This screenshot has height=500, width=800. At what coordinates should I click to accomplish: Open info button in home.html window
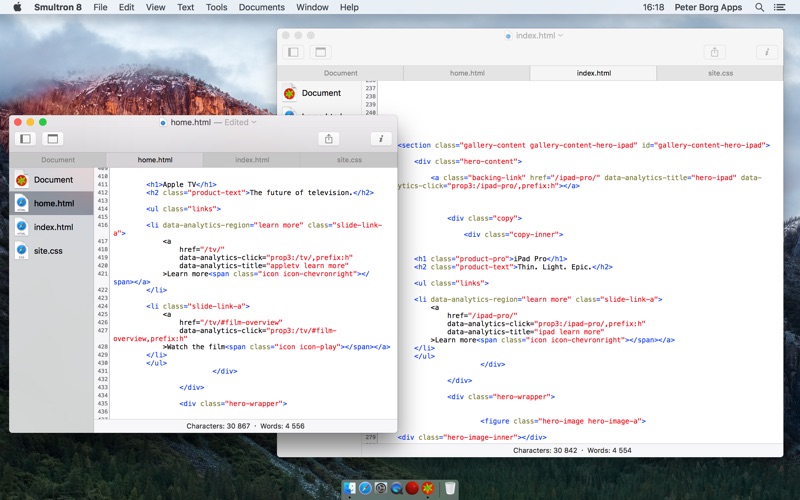point(381,139)
